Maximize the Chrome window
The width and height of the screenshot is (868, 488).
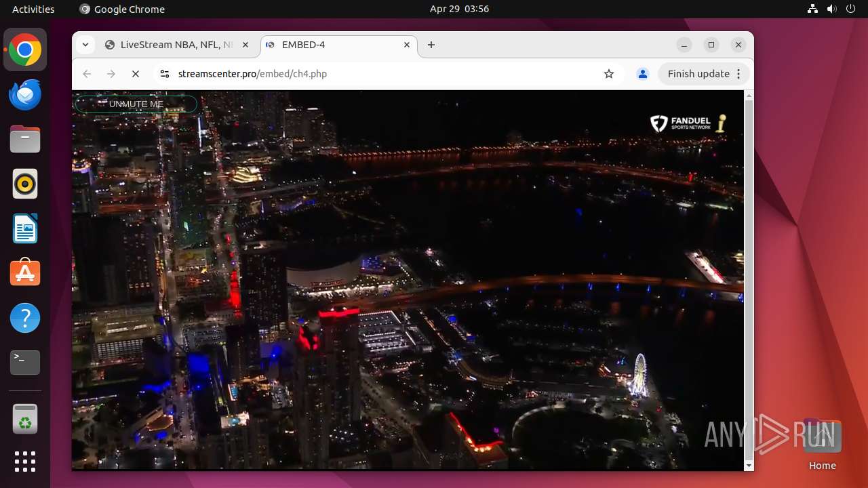coord(711,45)
